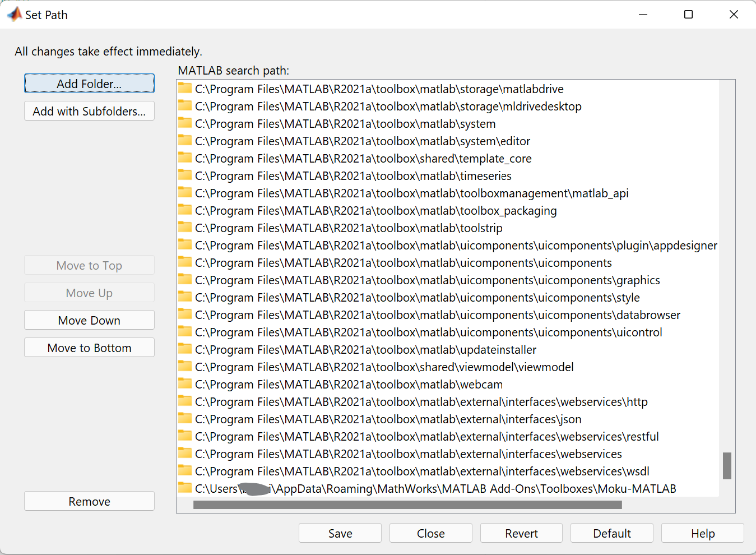The height and width of the screenshot is (555, 756).
Task: Select the matlab\webcam path entry
Action: 349,385
